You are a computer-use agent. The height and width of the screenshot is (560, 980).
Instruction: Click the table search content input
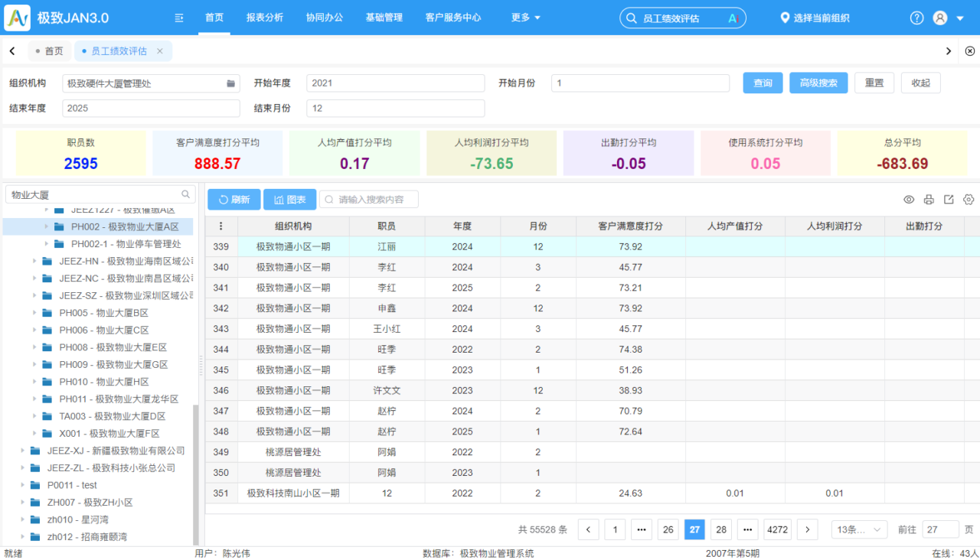(x=369, y=200)
